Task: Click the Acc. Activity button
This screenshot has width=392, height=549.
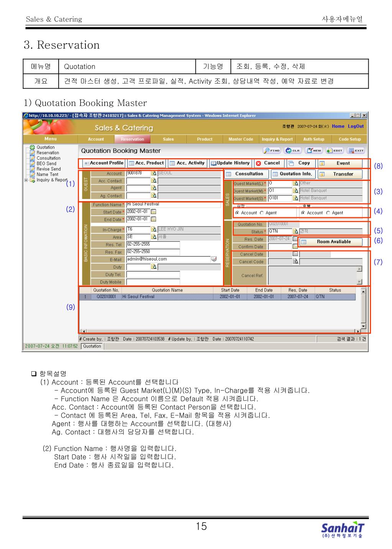Action: pos(187,163)
